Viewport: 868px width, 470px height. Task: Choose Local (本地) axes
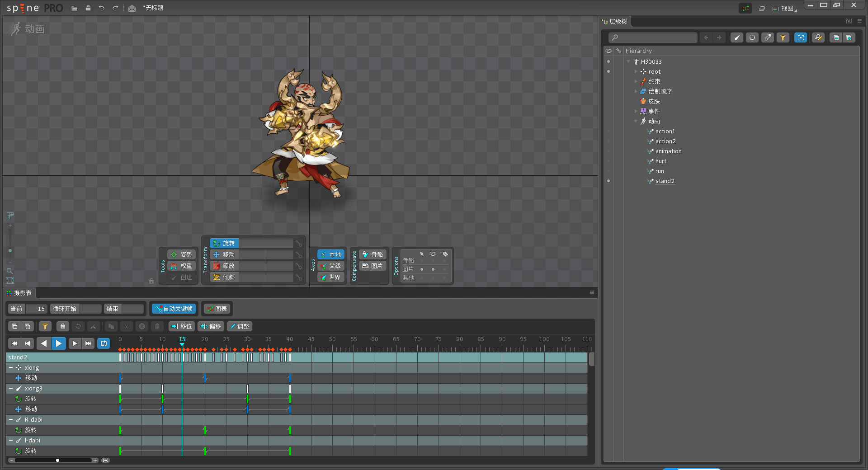pyautogui.click(x=331, y=254)
